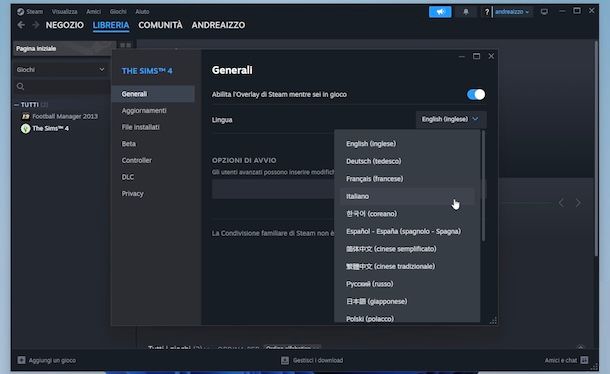610x374 pixels.
Task: Open the announcements megaphone button
Action: point(440,12)
